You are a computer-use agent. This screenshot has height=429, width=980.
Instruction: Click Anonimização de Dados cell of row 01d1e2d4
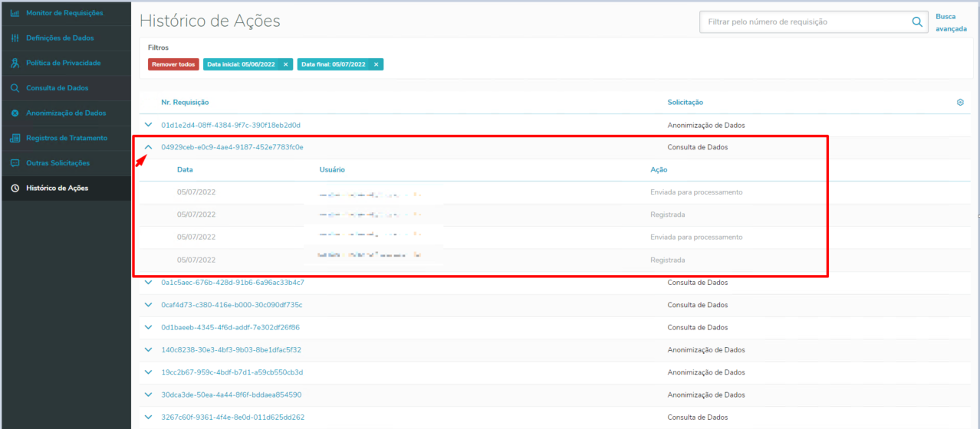706,125
